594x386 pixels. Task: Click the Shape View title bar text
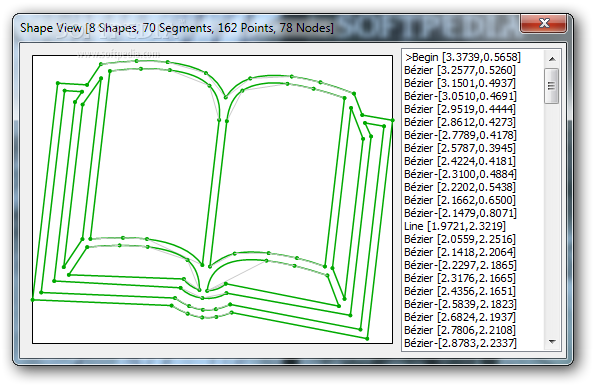[x=177, y=28]
